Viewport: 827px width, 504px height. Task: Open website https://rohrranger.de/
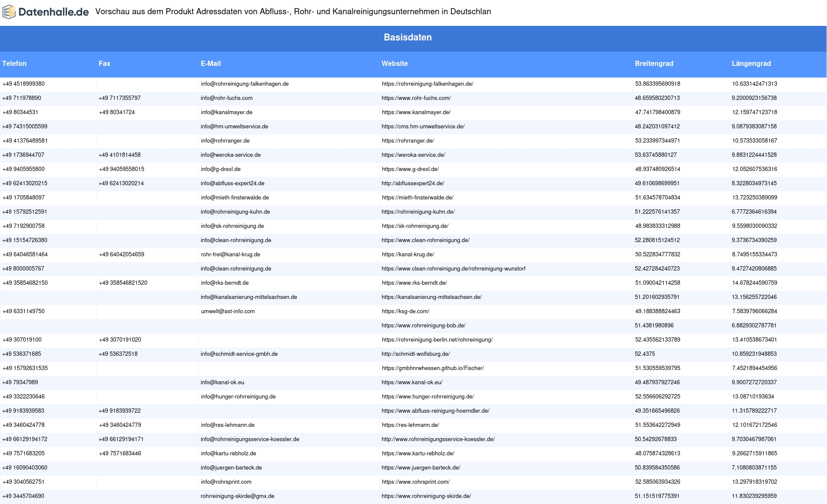[x=408, y=141]
